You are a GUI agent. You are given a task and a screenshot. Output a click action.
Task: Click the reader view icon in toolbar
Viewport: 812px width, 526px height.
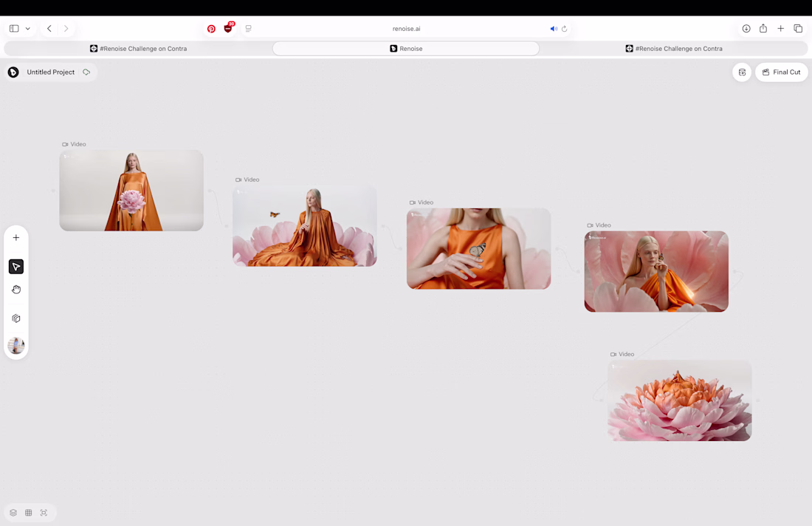[249, 29]
